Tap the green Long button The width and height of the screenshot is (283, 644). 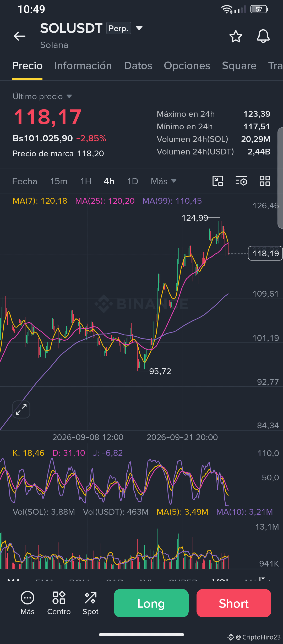tap(151, 603)
